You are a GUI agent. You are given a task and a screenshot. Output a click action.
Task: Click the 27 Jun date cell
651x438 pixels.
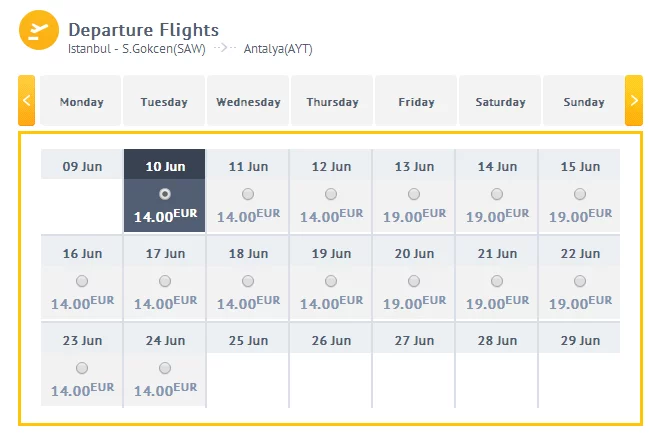click(x=414, y=341)
